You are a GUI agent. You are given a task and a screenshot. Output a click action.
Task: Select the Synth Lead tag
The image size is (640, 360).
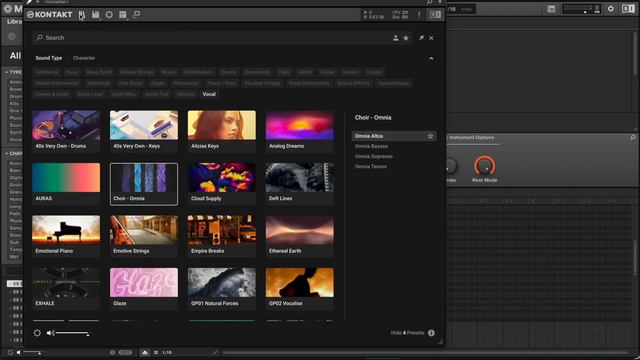tap(90, 94)
